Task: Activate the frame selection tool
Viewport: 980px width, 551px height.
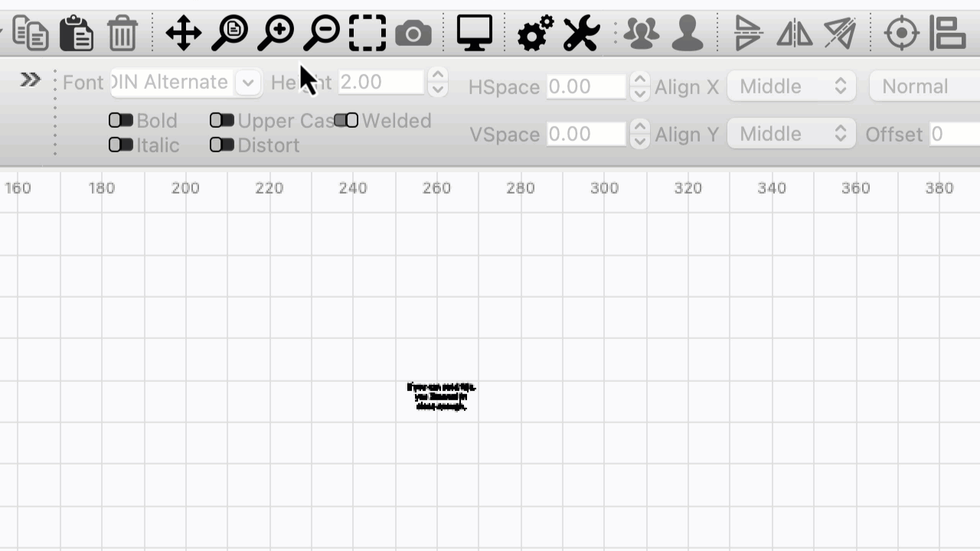Action: pos(367,33)
